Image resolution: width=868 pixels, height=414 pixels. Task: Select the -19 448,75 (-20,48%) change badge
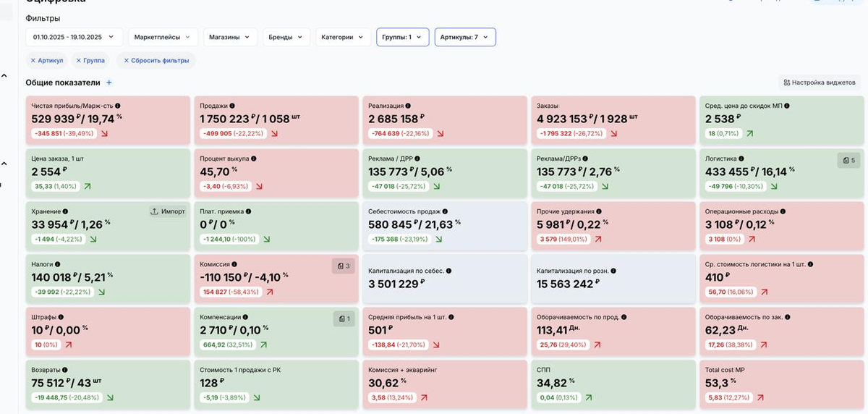(x=66, y=397)
